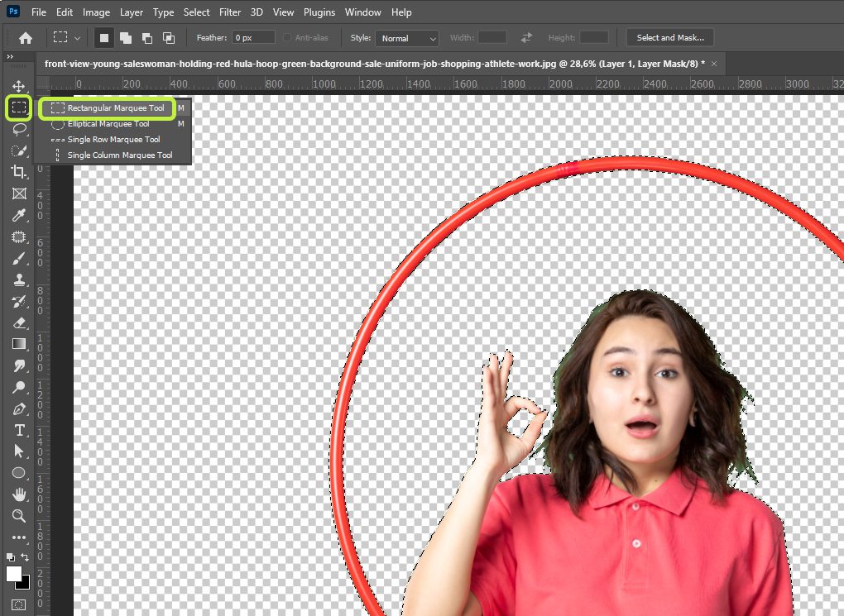Choose Subtract from selection mode
The width and height of the screenshot is (844, 616).
[x=147, y=38]
